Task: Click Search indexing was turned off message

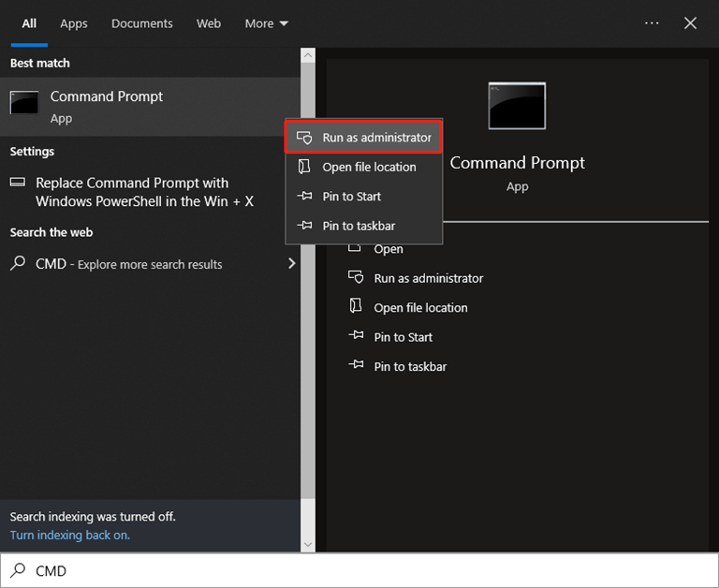Action: point(93,517)
